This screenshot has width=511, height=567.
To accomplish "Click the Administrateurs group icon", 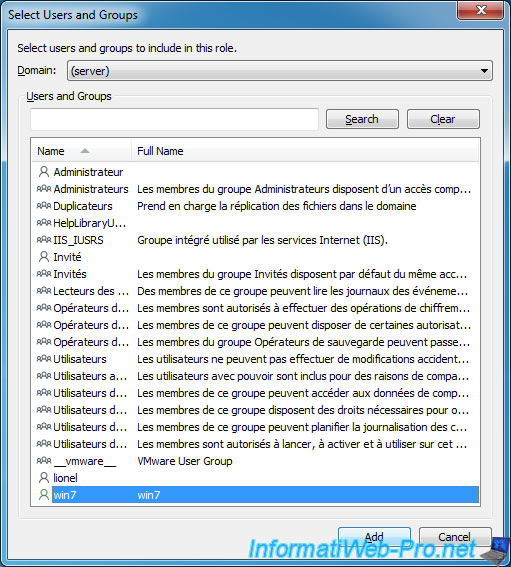I will 44,188.
